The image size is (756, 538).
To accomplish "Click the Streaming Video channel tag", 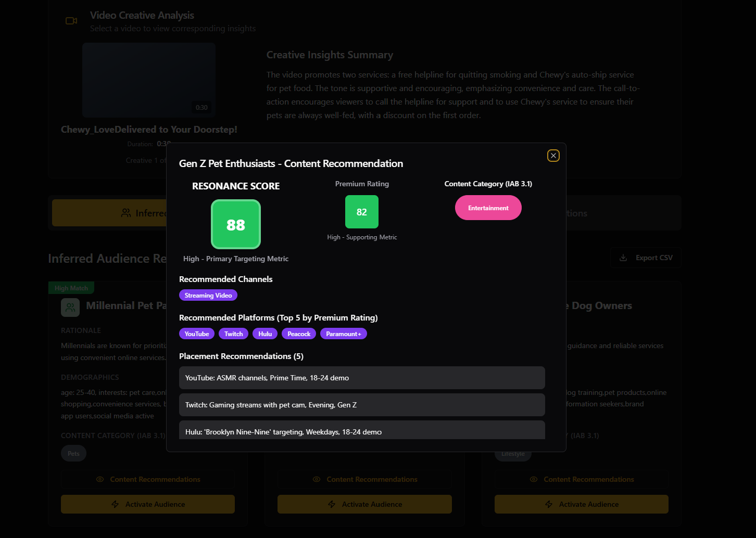I will tap(208, 295).
